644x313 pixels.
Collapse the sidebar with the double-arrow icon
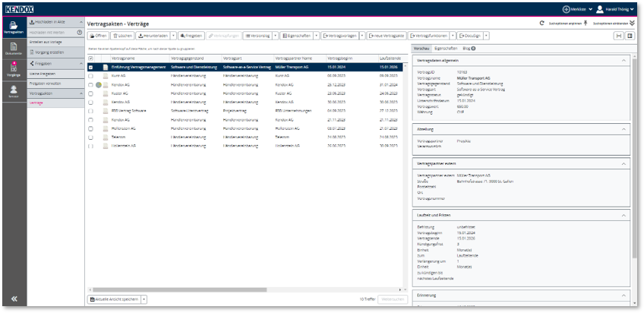13,299
